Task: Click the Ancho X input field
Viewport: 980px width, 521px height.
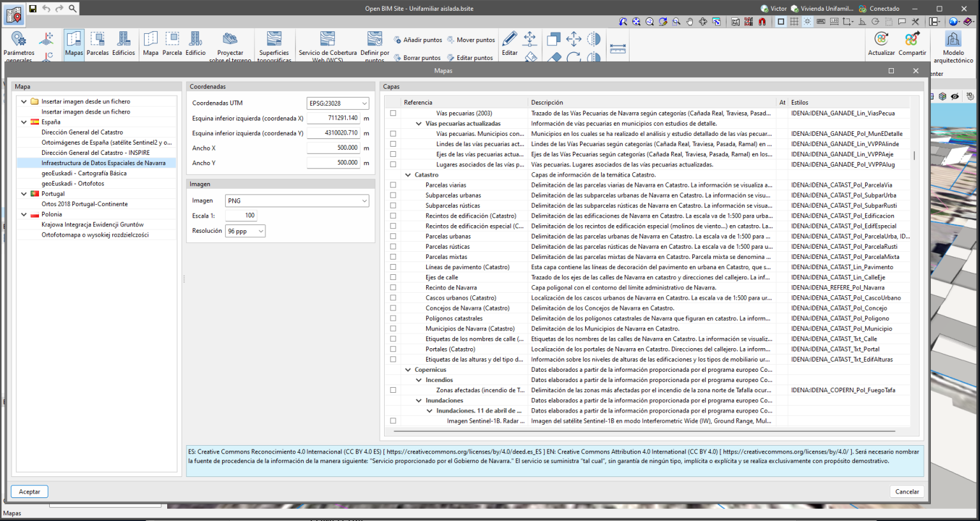Action: [334, 148]
